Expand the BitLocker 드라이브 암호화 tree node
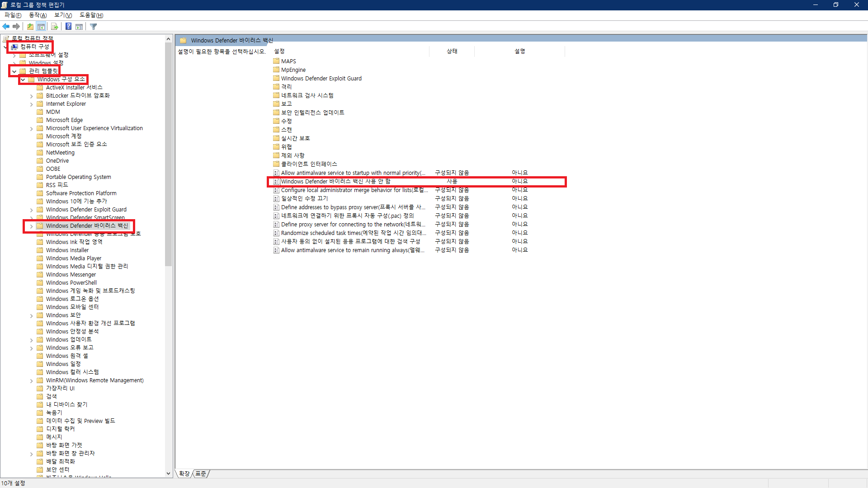The image size is (868, 488). pos(31,96)
